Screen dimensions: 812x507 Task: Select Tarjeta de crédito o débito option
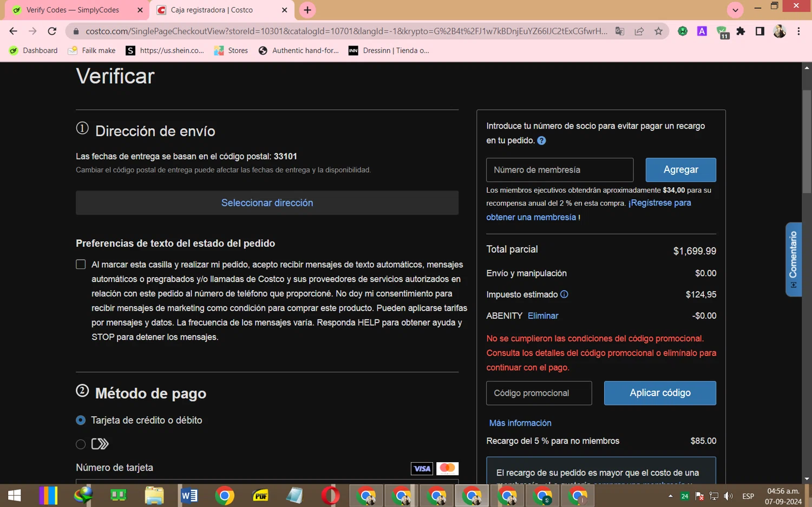[81, 420]
